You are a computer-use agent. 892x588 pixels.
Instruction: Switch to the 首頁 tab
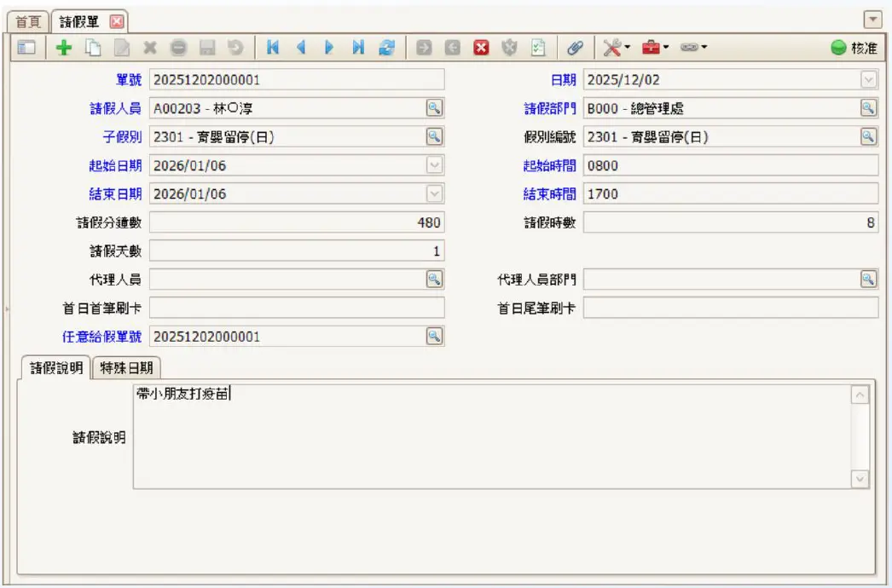tap(30, 21)
